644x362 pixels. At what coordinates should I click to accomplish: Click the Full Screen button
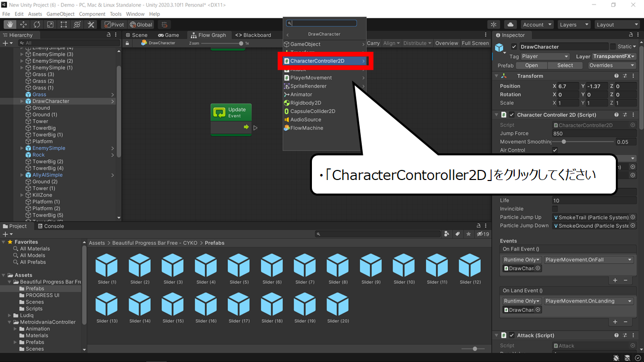tap(475, 43)
